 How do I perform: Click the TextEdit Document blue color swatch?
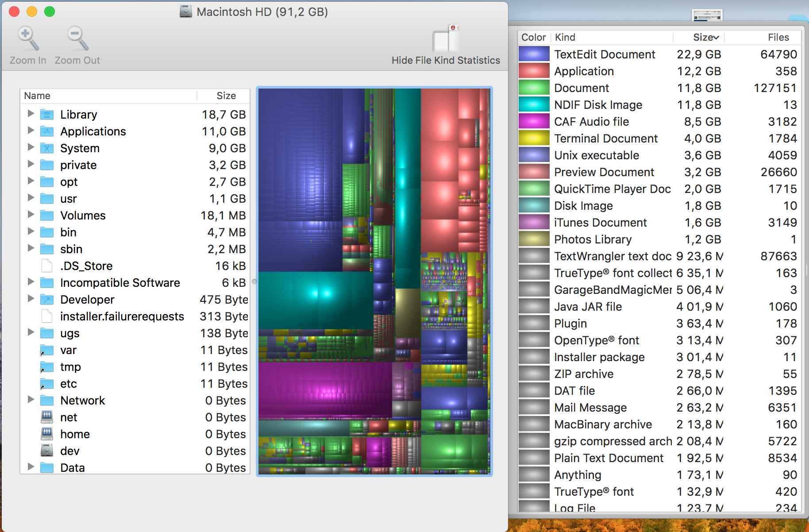tap(534, 54)
